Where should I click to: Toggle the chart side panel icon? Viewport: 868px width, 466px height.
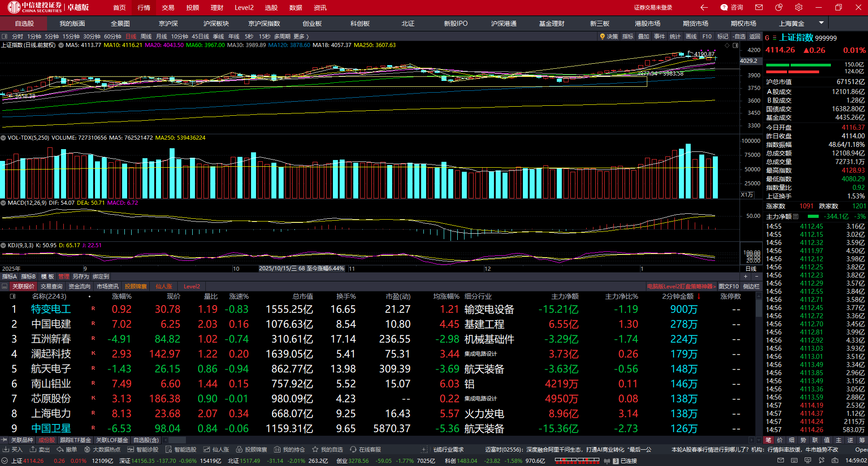tap(735, 46)
